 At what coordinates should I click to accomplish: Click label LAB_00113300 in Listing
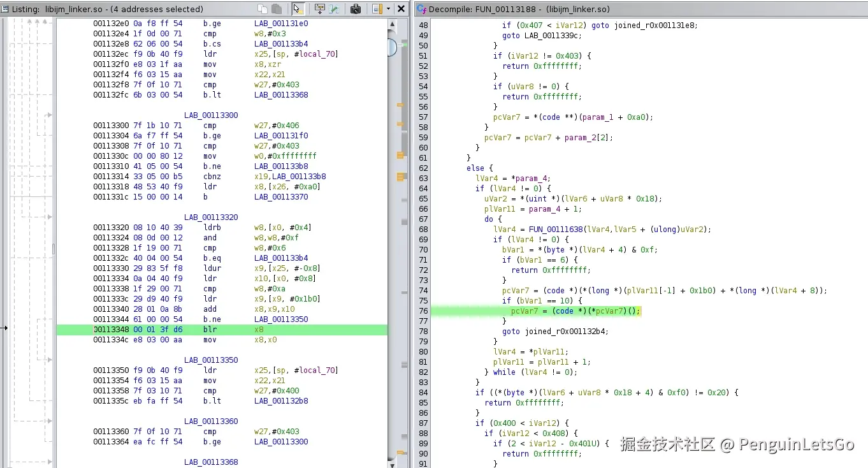(211, 115)
